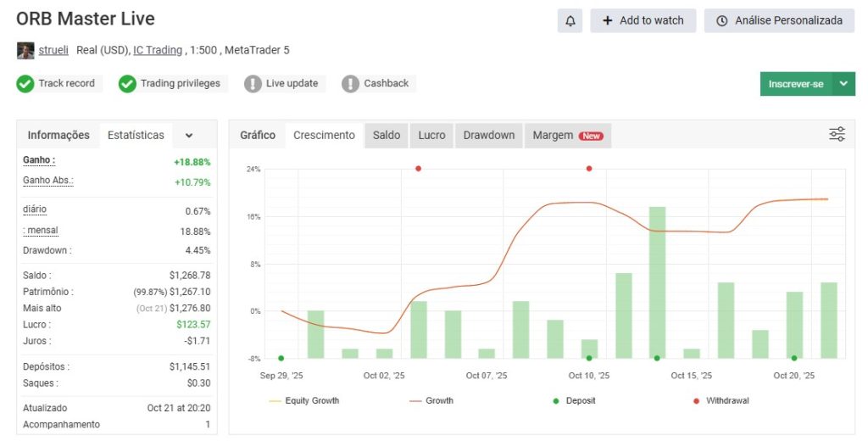Image resolution: width=868 pixels, height=441 pixels.
Task: Click the clock icon in Análise Personalizada
Action: click(722, 21)
